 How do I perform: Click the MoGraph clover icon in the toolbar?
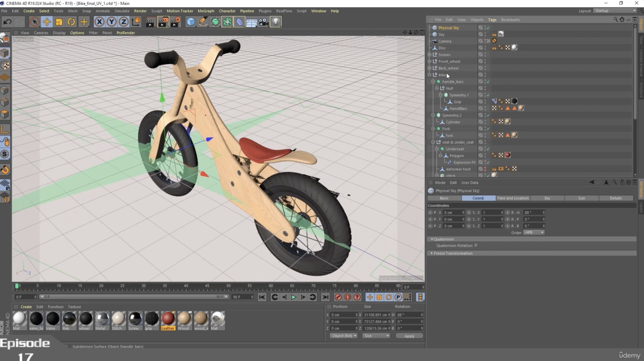pos(227,22)
